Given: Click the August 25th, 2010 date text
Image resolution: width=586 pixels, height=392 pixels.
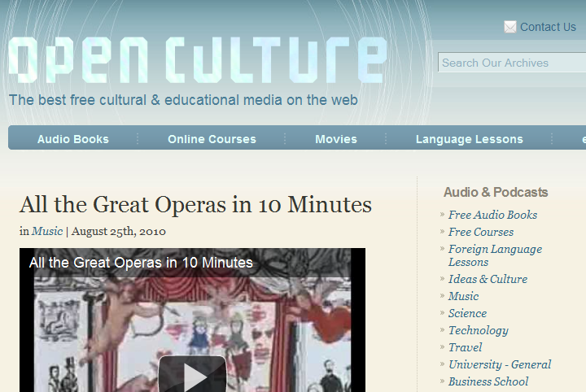Looking at the screenshot, I should coord(119,231).
